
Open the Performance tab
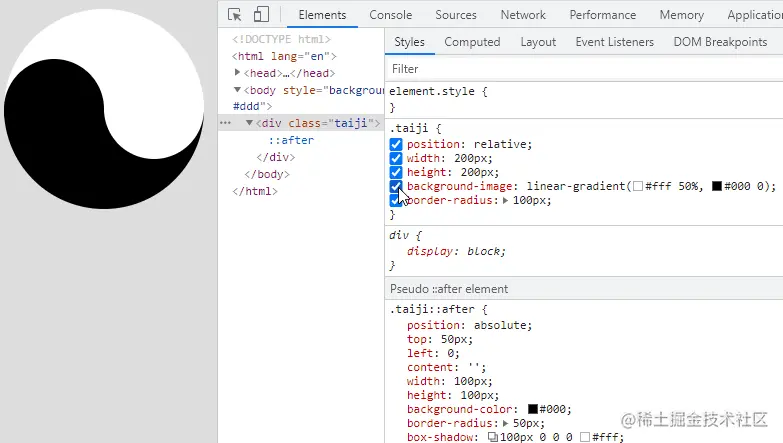[603, 15]
